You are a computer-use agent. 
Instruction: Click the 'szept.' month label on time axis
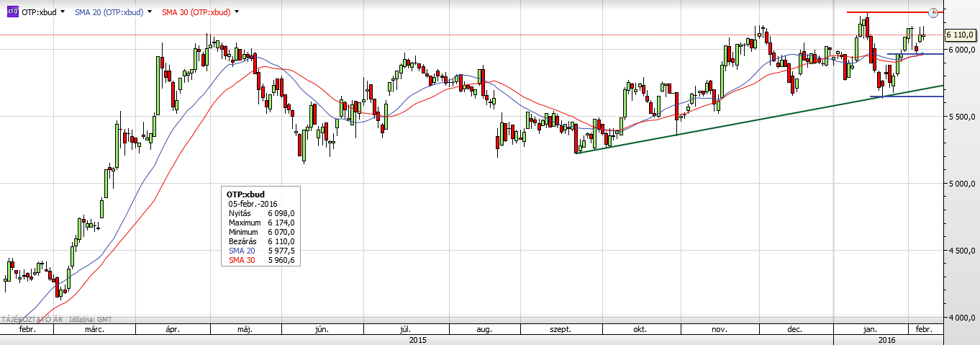[x=560, y=329]
